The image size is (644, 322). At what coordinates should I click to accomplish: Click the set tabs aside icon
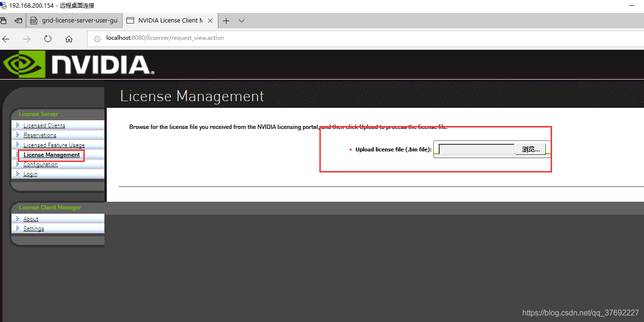pos(19,21)
